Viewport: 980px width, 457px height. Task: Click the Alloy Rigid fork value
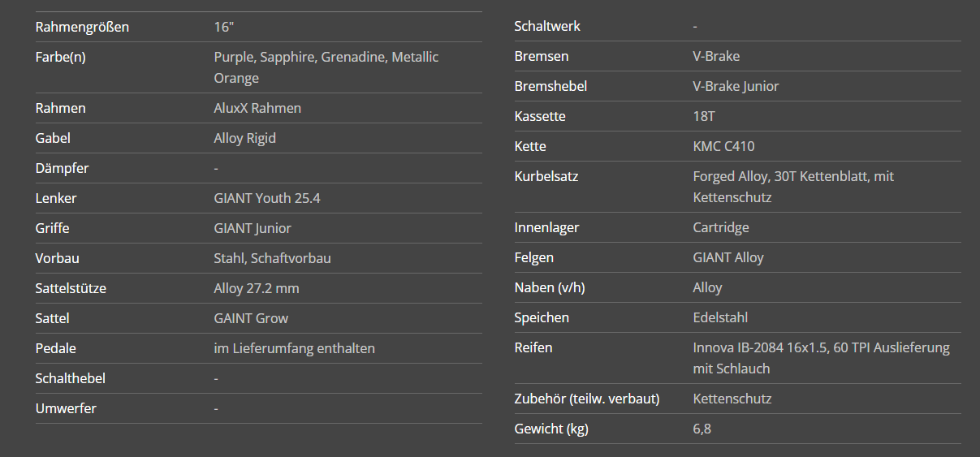pyautogui.click(x=244, y=138)
